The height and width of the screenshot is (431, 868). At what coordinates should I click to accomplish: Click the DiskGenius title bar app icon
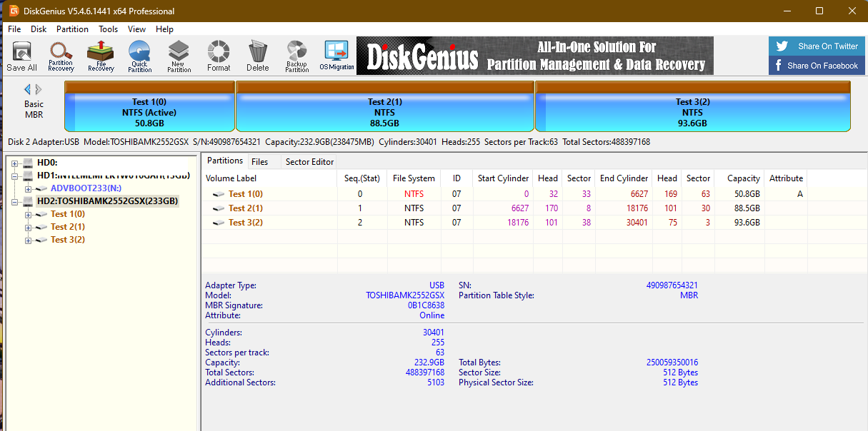point(14,11)
